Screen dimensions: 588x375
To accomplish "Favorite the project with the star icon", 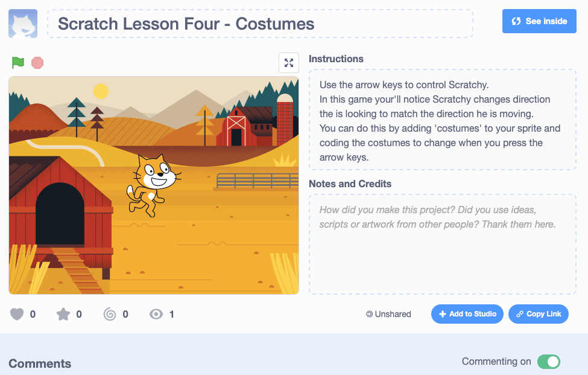I will [63, 314].
